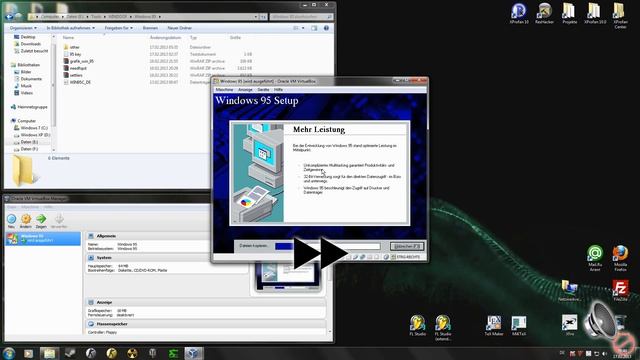
Task: Select the Windows 95 VM in VirtualBox list
Action: pyautogui.click(x=43, y=238)
